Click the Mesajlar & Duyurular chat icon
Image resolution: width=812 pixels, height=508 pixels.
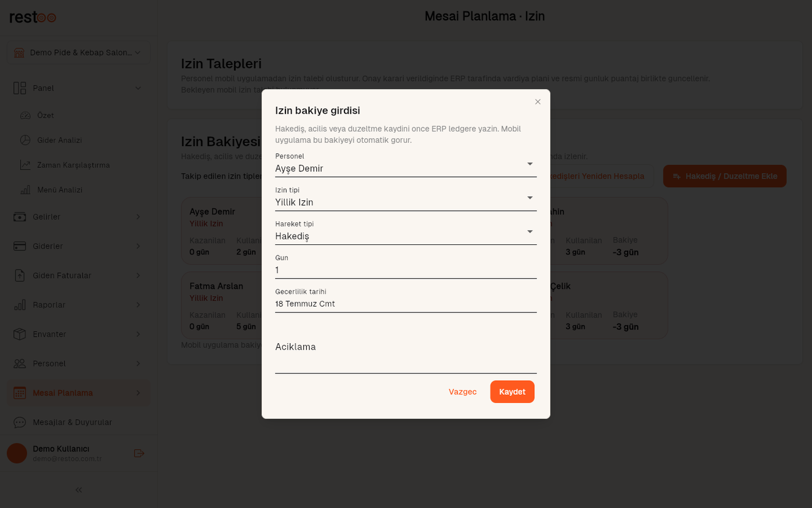point(20,422)
